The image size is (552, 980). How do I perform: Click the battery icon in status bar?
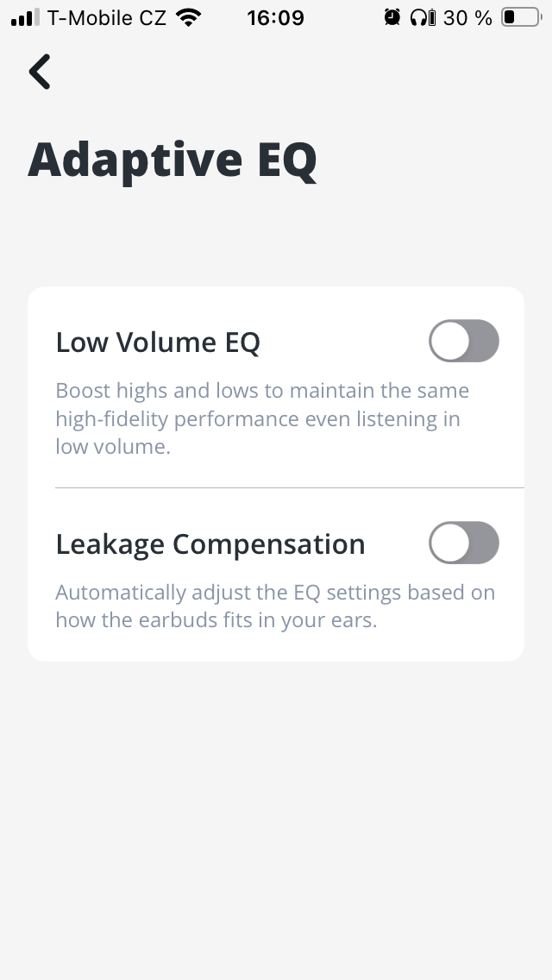click(x=519, y=17)
